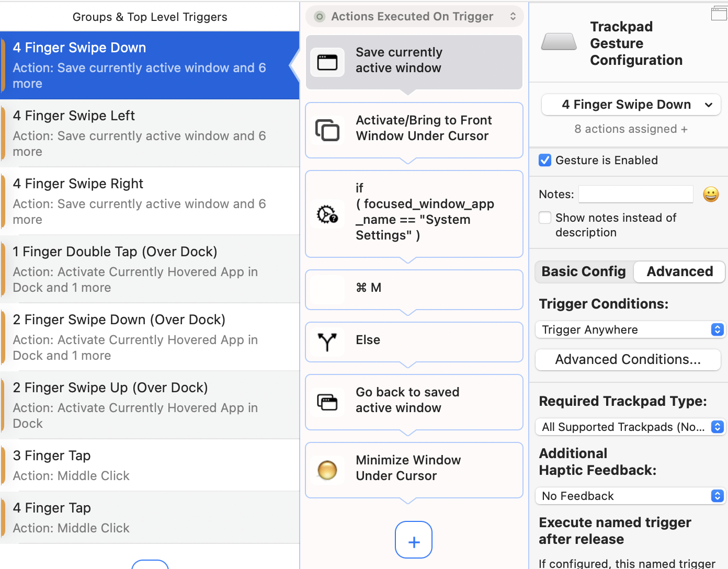Image resolution: width=728 pixels, height=569 pixels.
Task: Open the No Feedback haptic dropdown
Action: tap(630, 496)
